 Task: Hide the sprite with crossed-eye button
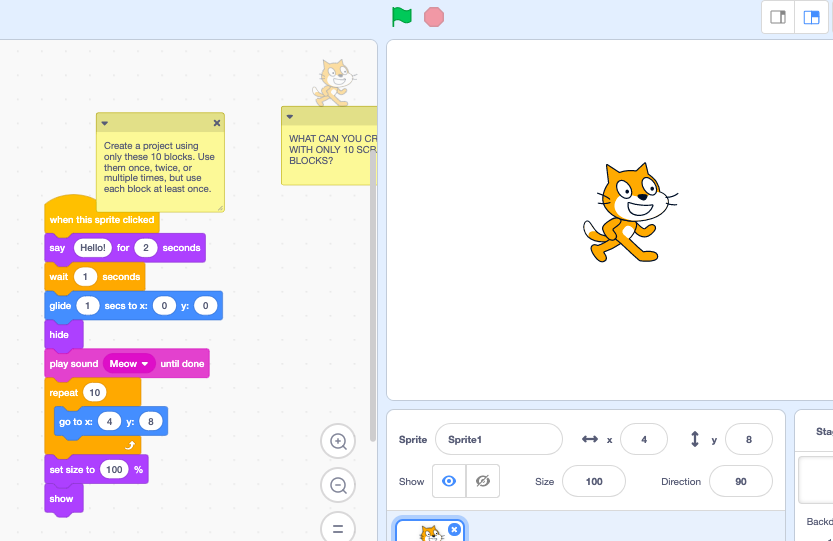tap(482, 481)
